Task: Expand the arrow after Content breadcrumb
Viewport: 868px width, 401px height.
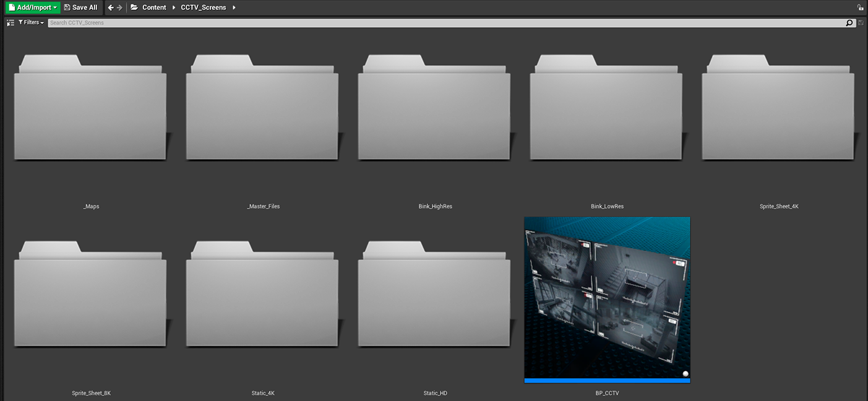Action: click(x=174, y=7)
